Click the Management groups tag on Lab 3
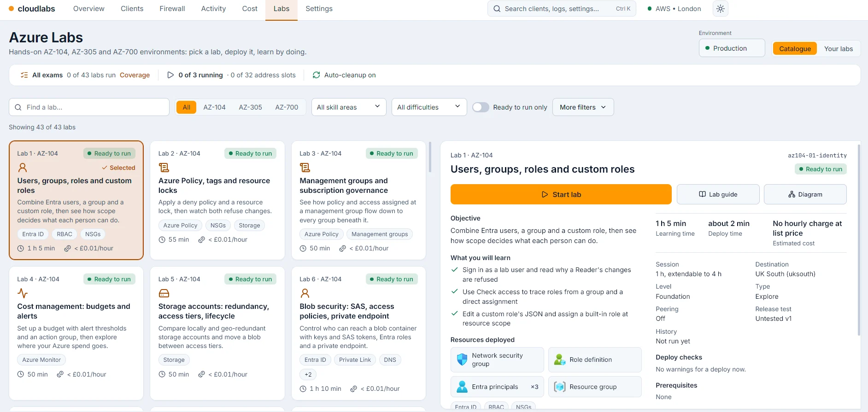Image resolution: width=868 pixels, height=412 pixels. pyautogui.click(x=380, y=234)
